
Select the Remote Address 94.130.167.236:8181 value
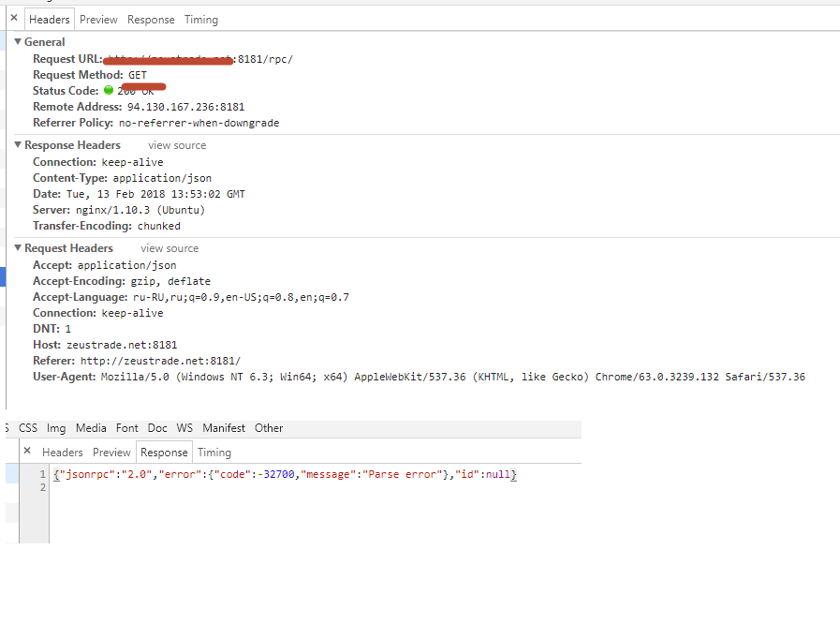click(186, 107)
